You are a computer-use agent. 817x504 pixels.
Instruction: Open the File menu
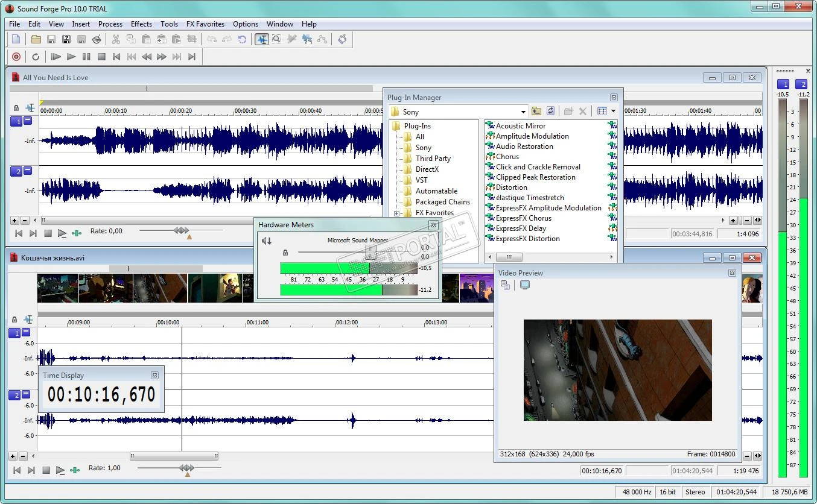tap(14, 24)
